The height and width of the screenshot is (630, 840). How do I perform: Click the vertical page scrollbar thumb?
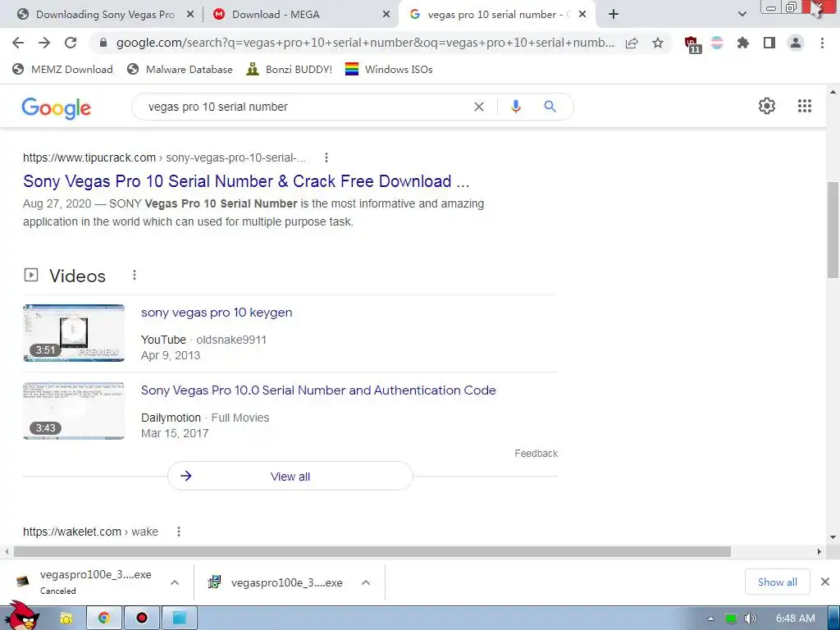[x=833, y=230]
